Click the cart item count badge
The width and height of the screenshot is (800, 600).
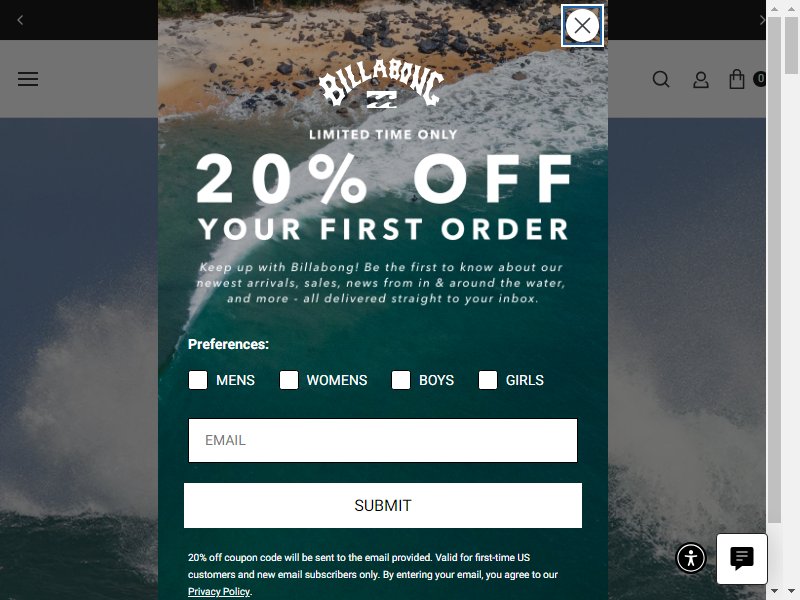coord(760,79)
